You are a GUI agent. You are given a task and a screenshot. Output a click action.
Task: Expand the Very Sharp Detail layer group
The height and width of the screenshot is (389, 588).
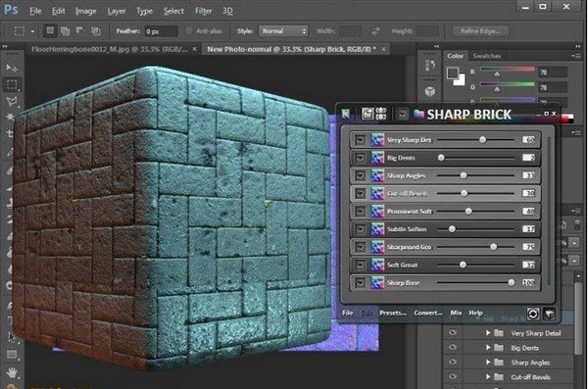488,333
